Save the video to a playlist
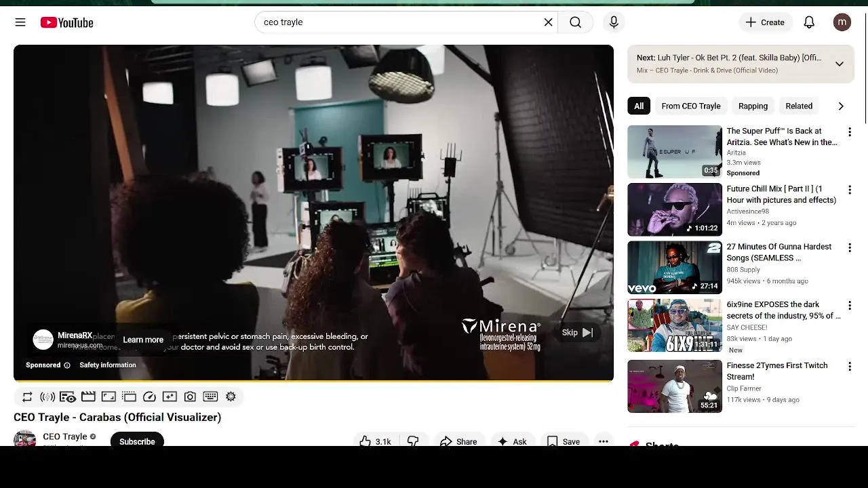The image size is (868, 488). tap(564, 441)
